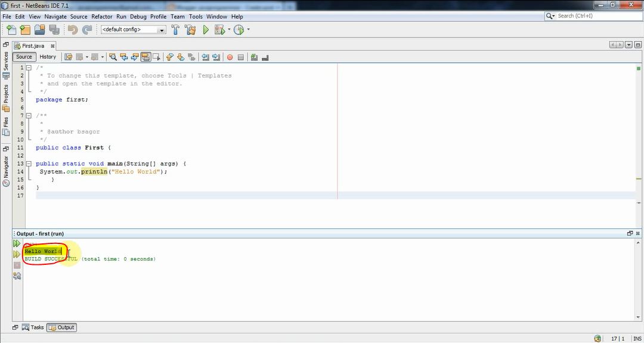
Task: Click the Profile Project toolbar icon
Action: tap(239, 30)
